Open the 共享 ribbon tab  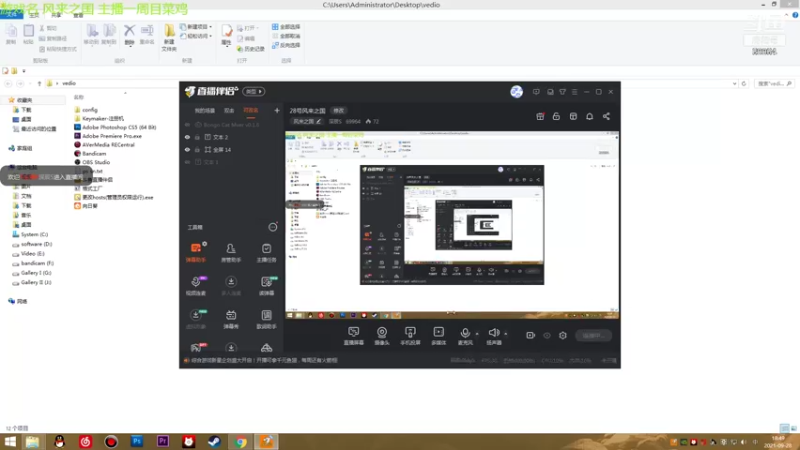coord(56,15)
